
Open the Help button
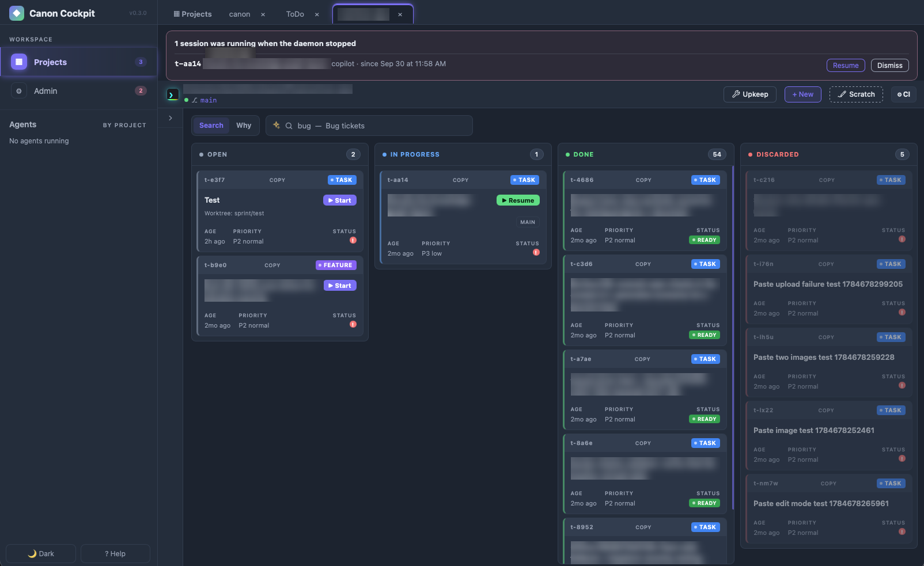tap(115, 553)
